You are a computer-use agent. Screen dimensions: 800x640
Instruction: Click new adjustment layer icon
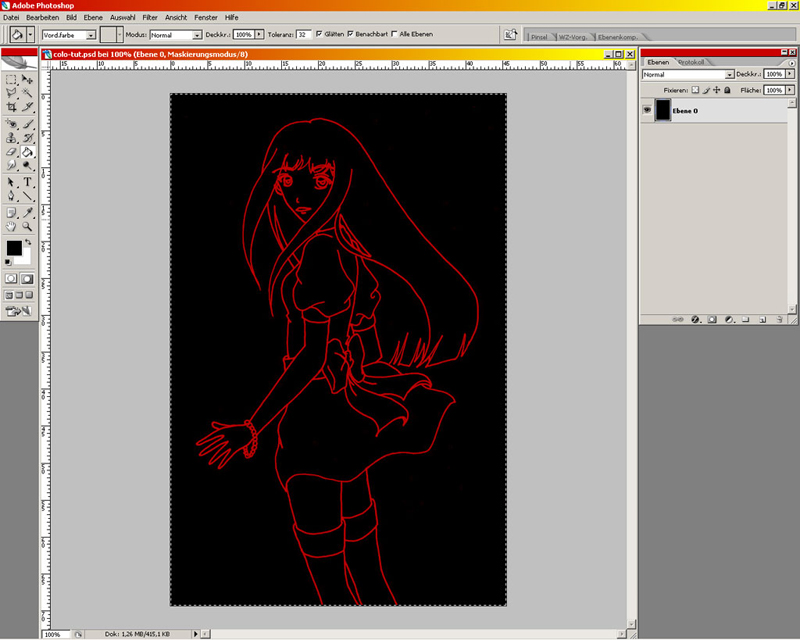pyautogui.click(x=729, y=319)
